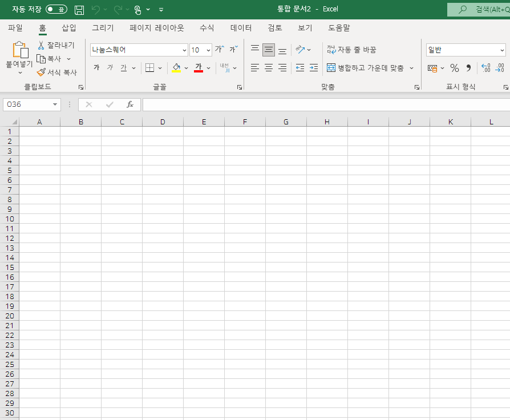Click Cut (잘라내기)

[x=56, y=45]
